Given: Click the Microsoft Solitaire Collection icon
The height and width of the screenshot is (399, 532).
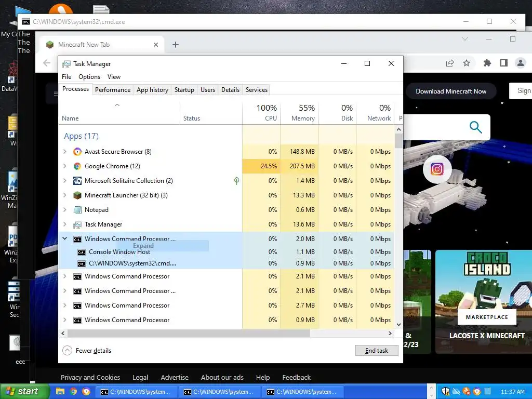Looking at the screenshot, I should click(77, 181).
